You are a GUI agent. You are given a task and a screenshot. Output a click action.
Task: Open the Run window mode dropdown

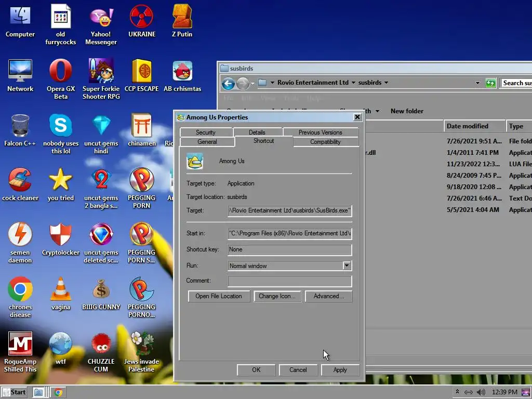point(347,265)
